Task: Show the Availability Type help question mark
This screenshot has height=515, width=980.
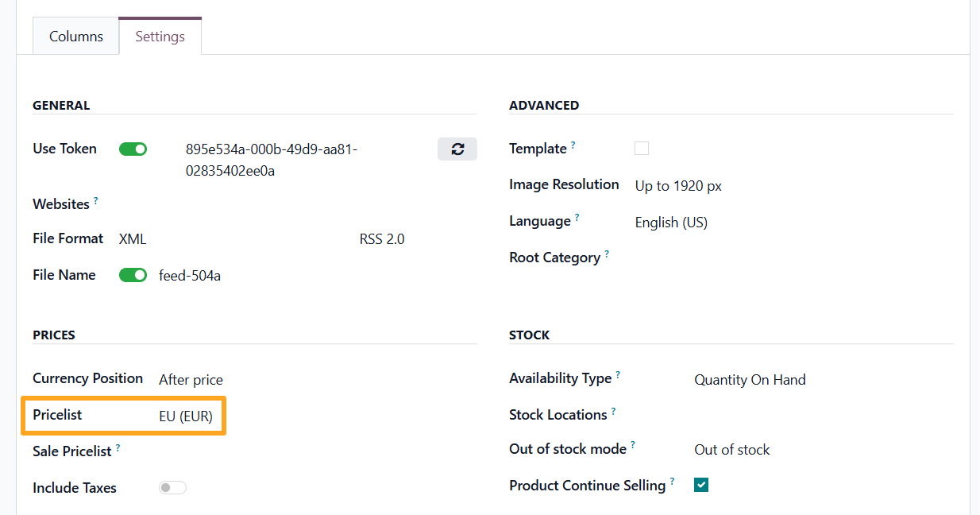Action: click(618, 375)
